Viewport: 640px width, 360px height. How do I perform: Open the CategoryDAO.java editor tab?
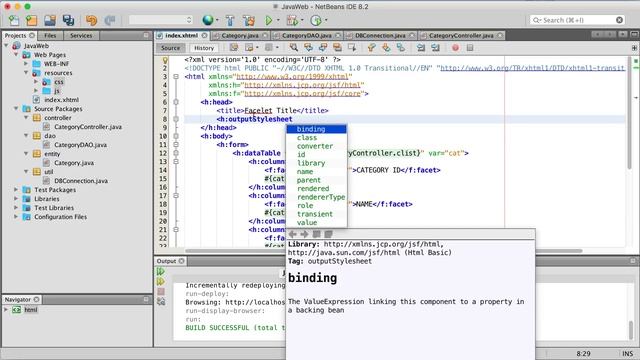click(x=307, y=36)
